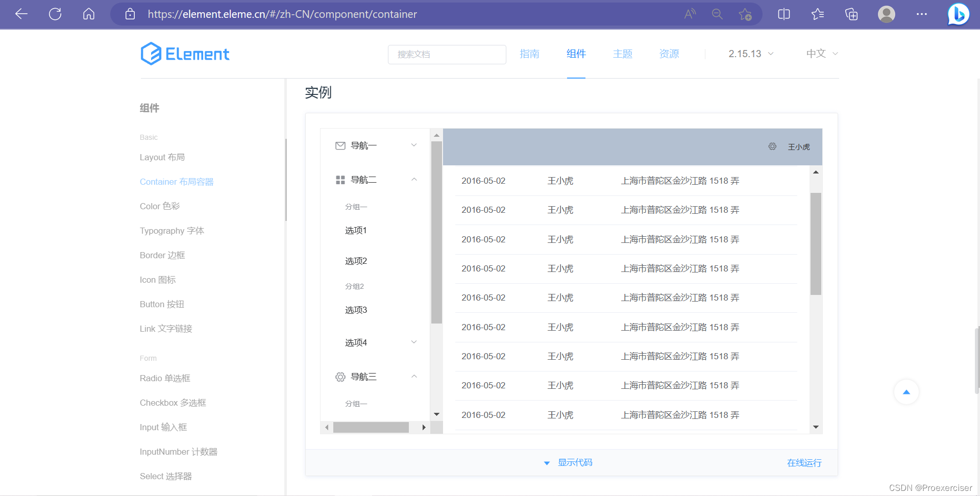Click the browser refresh icon

[x=55, y=14]
